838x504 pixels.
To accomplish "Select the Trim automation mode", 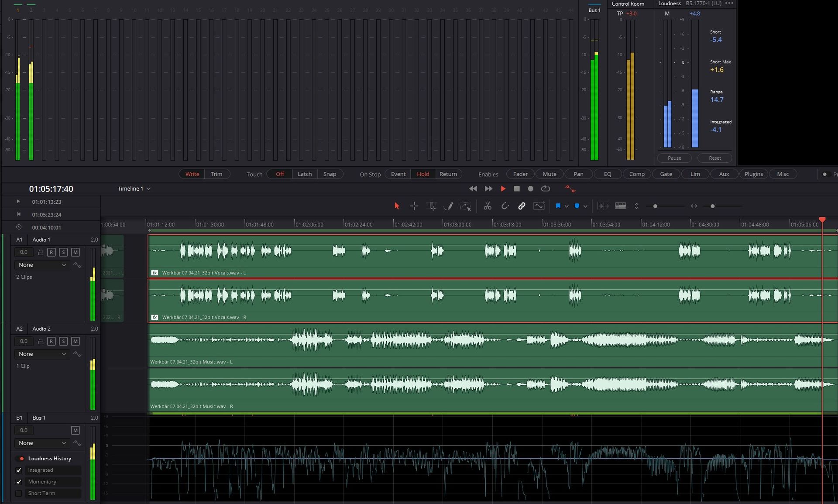I will (x=216, y=174).
